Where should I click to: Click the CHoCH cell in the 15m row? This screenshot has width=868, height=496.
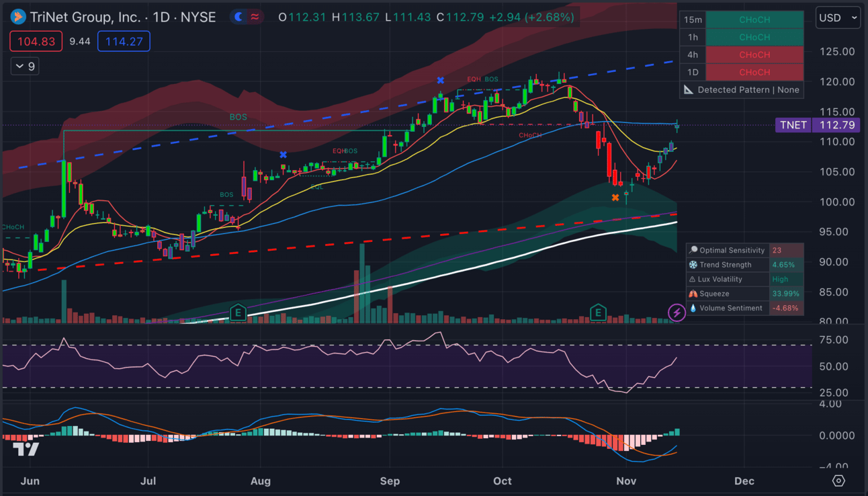[x=754, y=20]
